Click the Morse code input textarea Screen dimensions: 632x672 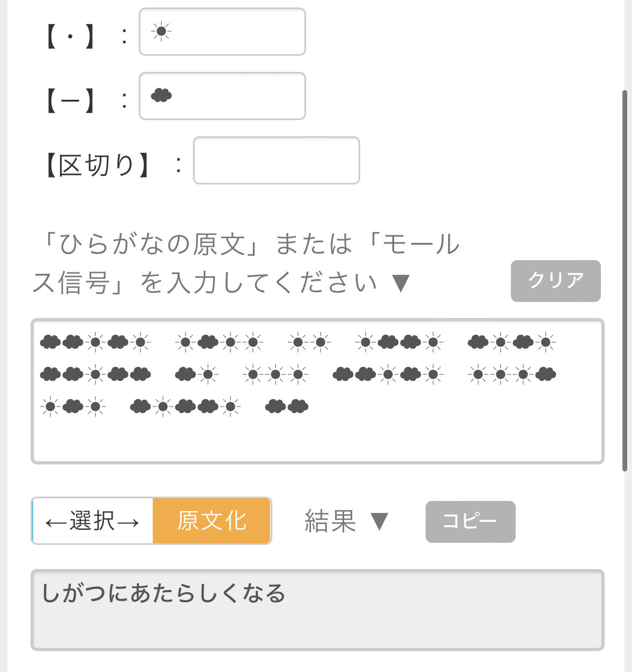click(x=317, y=391)
